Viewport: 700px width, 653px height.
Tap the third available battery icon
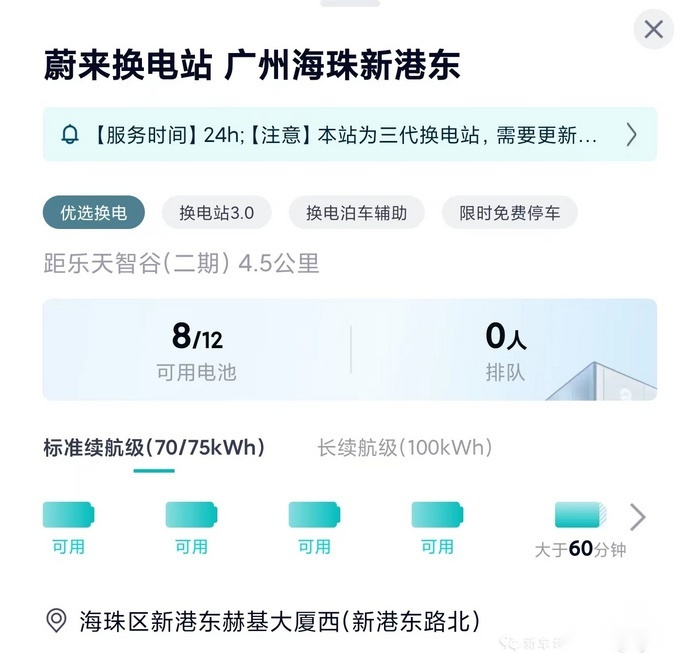314,515
